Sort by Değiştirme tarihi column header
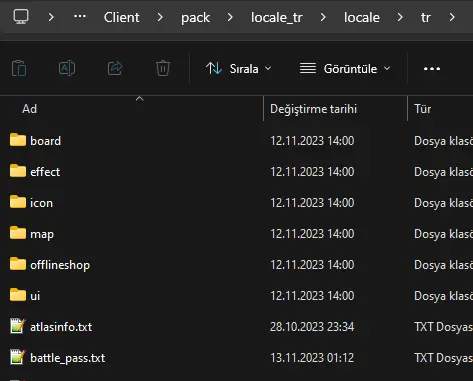Viewport: 473px width, 381px height. [x=313, y=109]
